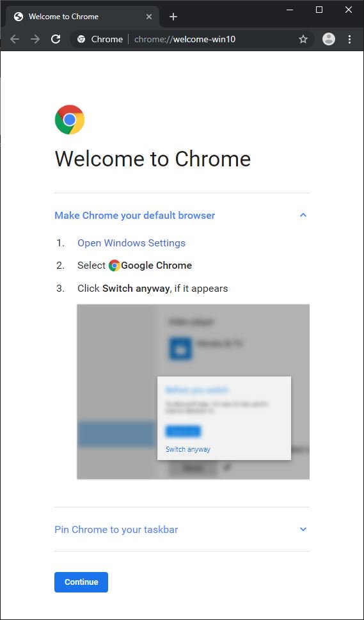
Task: Expand Pin Chrome to your taskbar chevron
Action: coord(303,529)
